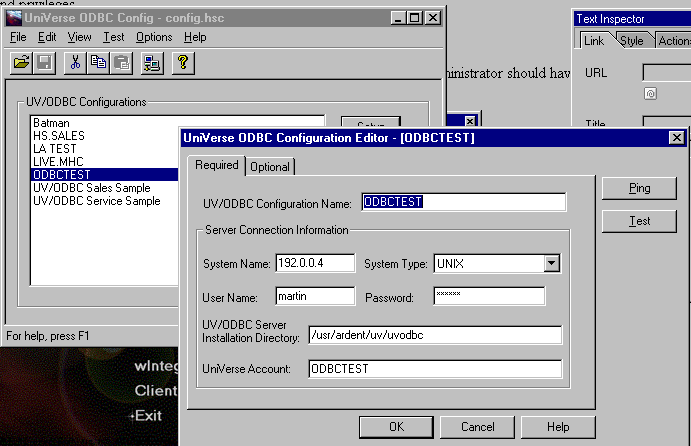
Task: Open the View menu
Action: [x=79, y=37]
